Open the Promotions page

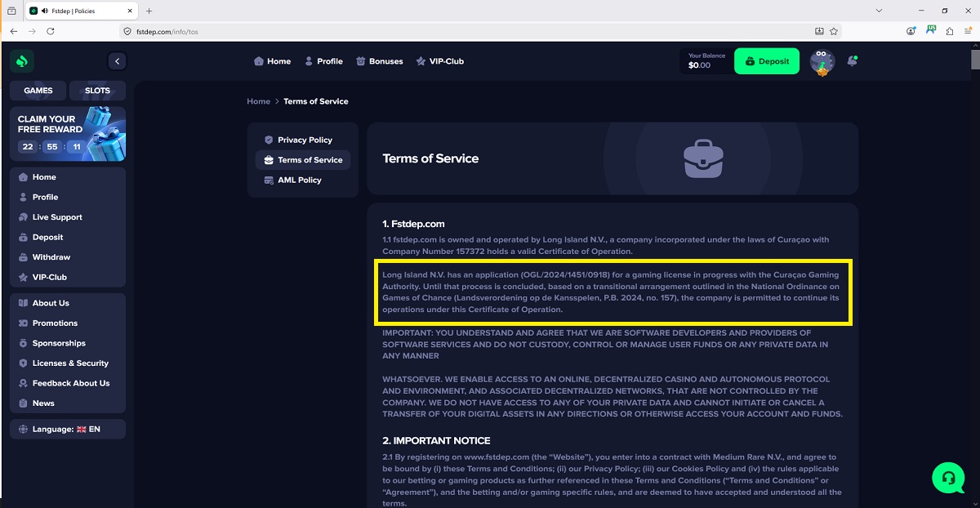tap(68, 323)
